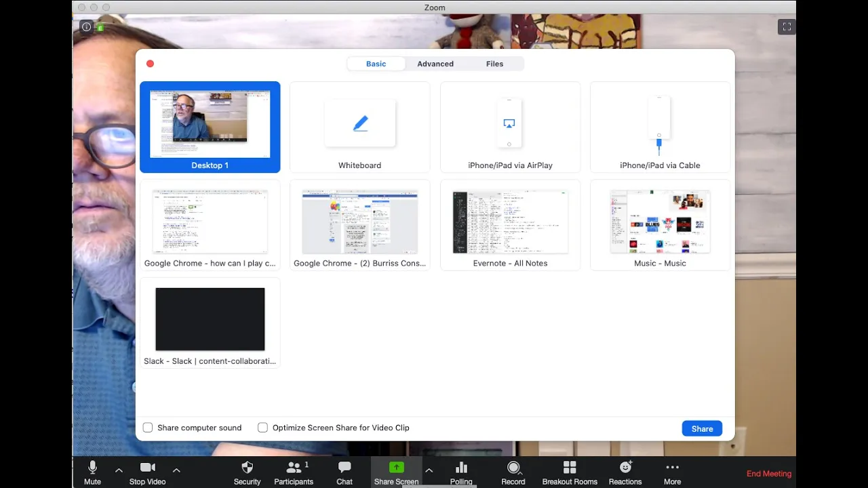Open the Security shield icon
This screenshot has width=868, height=488.
coord(247,468)
